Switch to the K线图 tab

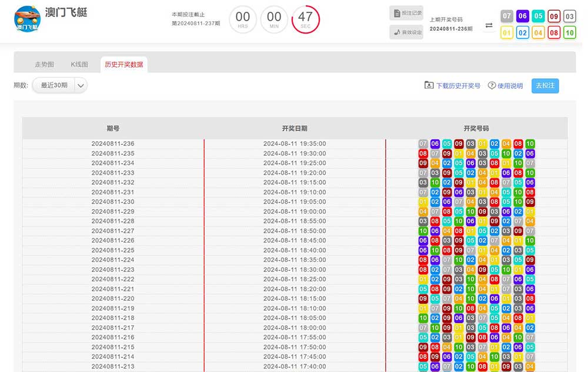coord(79,65)
